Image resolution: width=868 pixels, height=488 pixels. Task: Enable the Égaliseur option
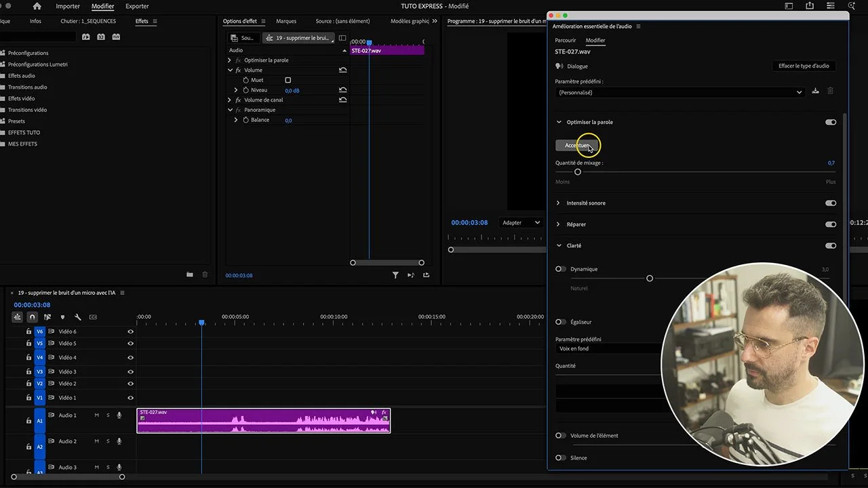tap(560, 322)
